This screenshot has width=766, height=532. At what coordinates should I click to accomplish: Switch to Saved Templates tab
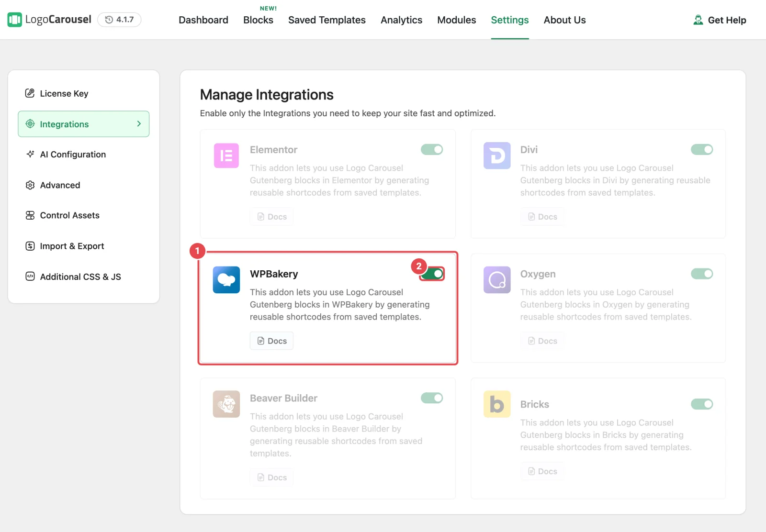coord(327,20)
